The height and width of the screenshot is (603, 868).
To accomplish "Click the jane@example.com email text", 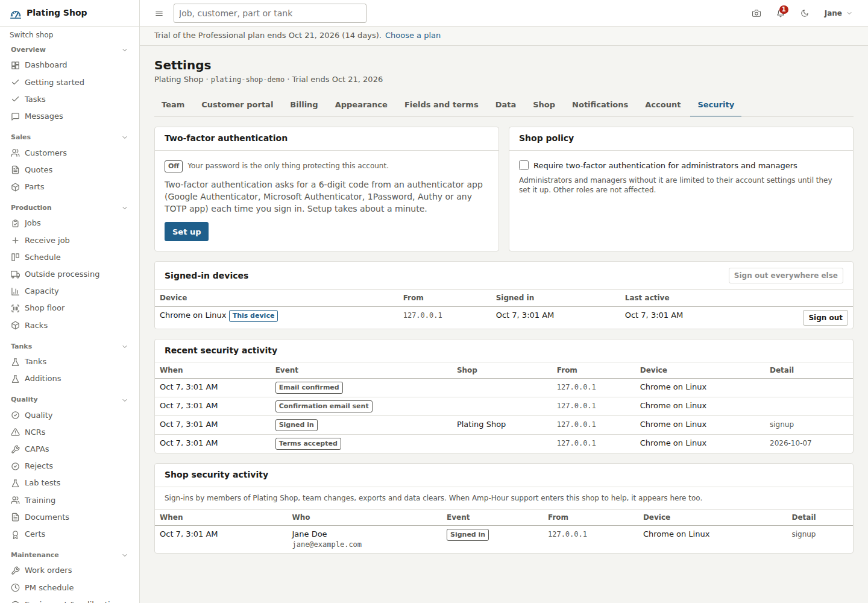I will [x=327, y=545].
